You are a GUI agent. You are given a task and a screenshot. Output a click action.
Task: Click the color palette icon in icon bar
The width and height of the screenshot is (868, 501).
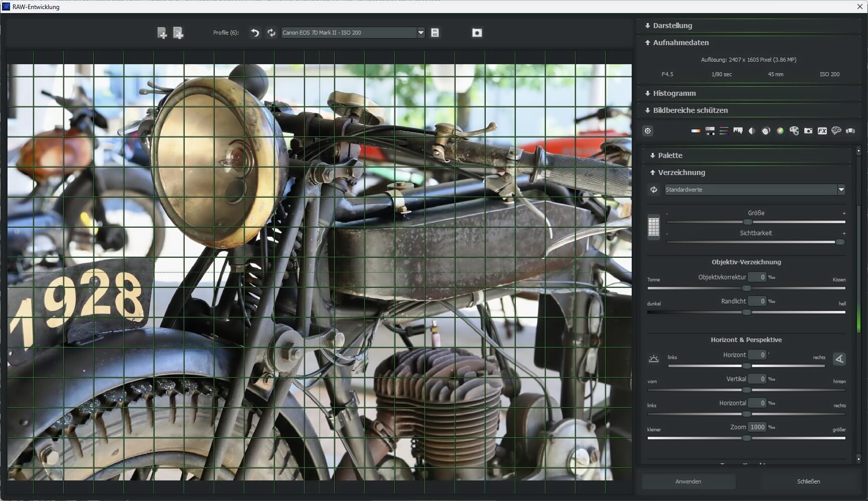(x=794, y=131)
